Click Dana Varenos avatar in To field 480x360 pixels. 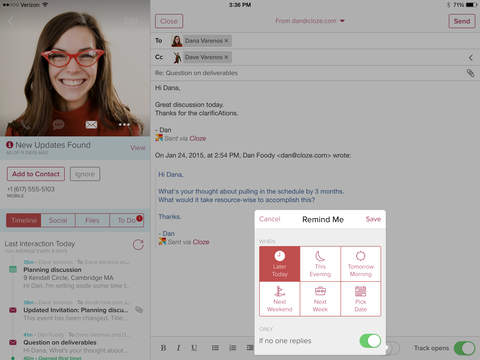177,41
